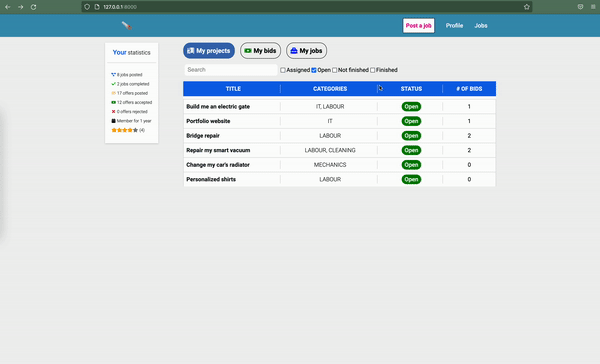
Task: Click the MECHANICS categories cell
Action: pyautogui.click(x=330, y=165)
